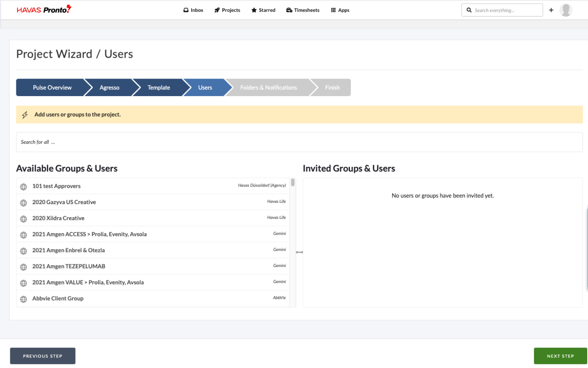Click Havas Life label on Gazyva row

[x=276, y=201]
